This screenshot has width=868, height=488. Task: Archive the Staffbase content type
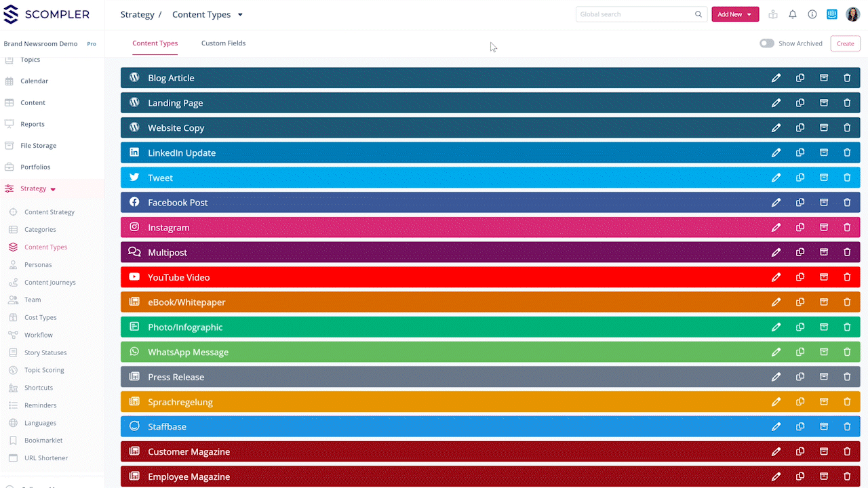click(824, 427)
